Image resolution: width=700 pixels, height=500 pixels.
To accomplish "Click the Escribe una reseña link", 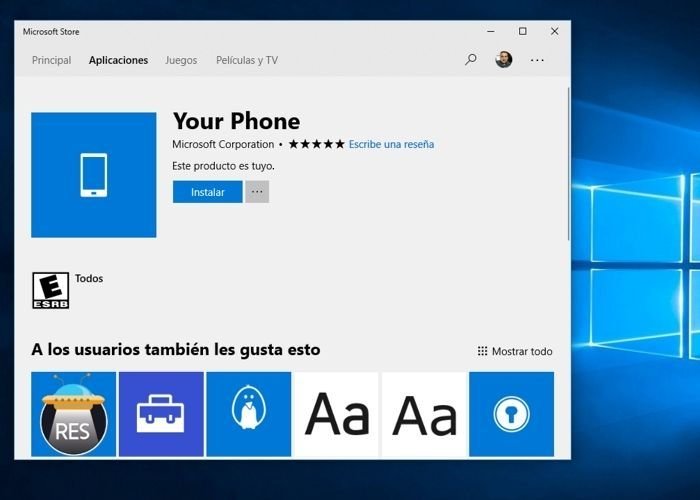I will coord(392,144).
